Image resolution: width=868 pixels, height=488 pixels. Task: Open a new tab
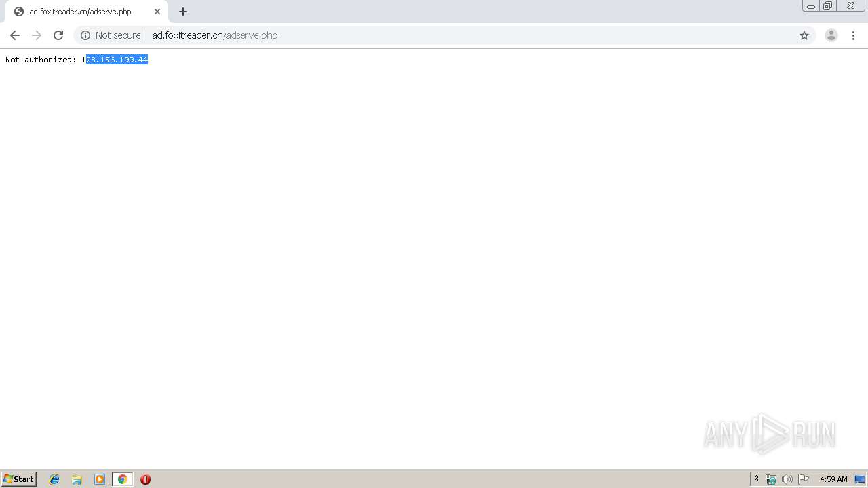pos(183,12)
